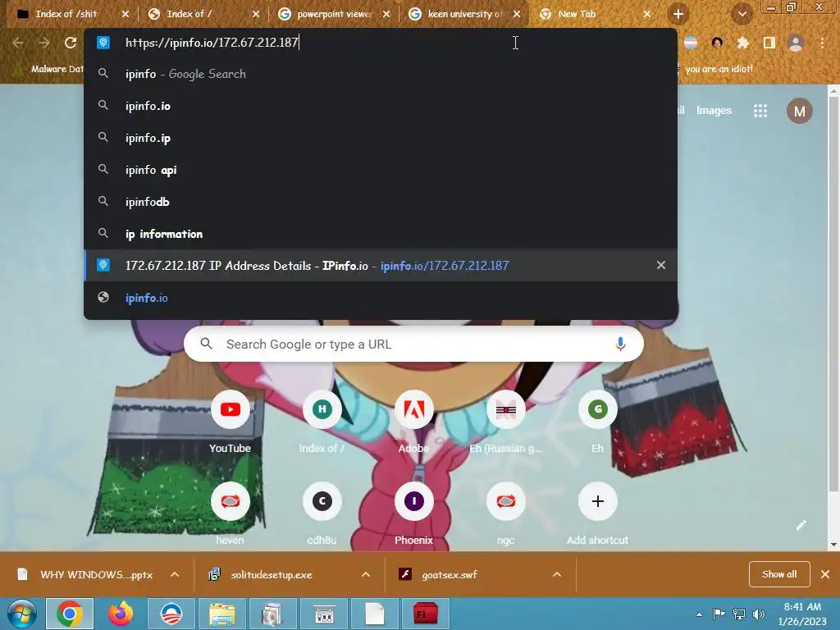Image resolution: width=840 pixels, height=630 pixels.
Task: Open file explorer on taskbar
Action: (222, 614)
